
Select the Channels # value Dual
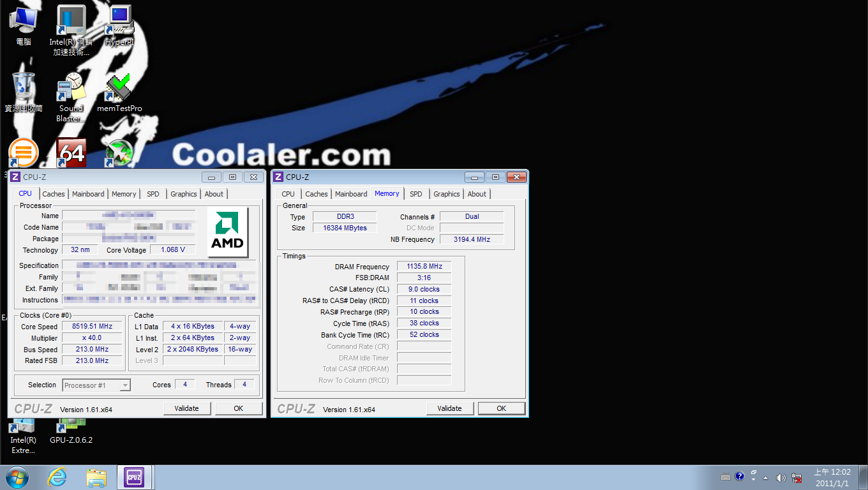coord(472,216)
